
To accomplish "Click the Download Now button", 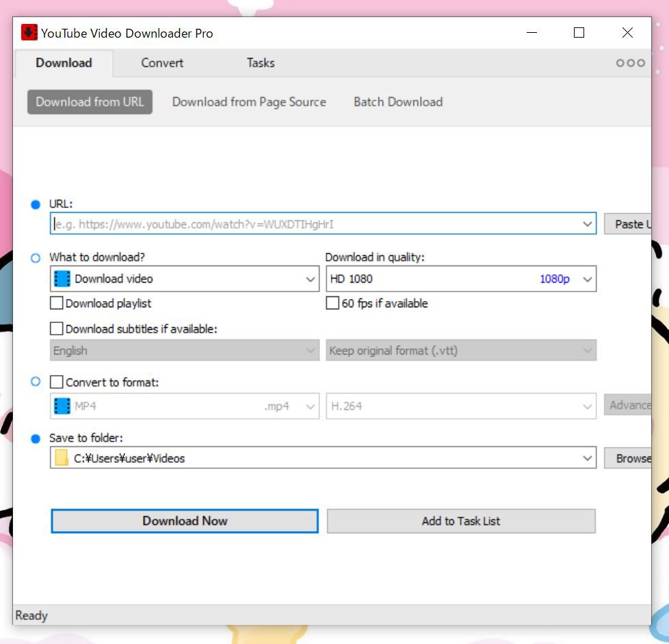I will click(x=185, y=521).
